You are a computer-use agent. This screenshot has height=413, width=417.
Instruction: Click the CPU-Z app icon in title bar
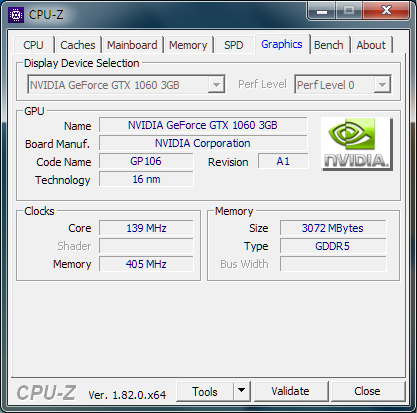[16, 15]
